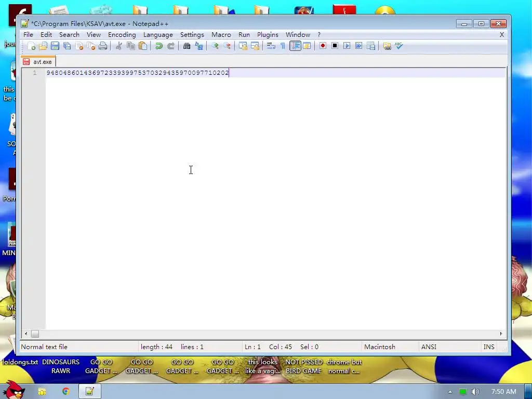The image size is (532, 399).
Task: Open the Search menu
Action: pyautogui.click(x=69, y=35)
